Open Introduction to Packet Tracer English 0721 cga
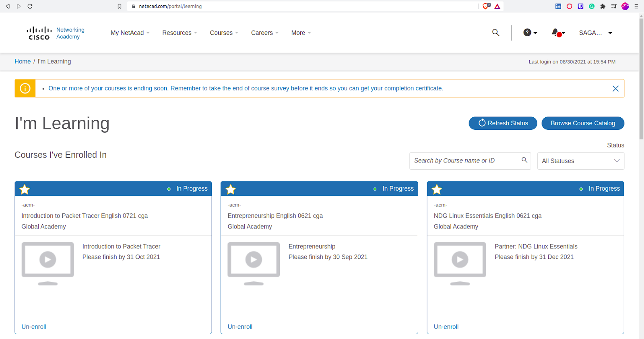 tap(85, 216)
